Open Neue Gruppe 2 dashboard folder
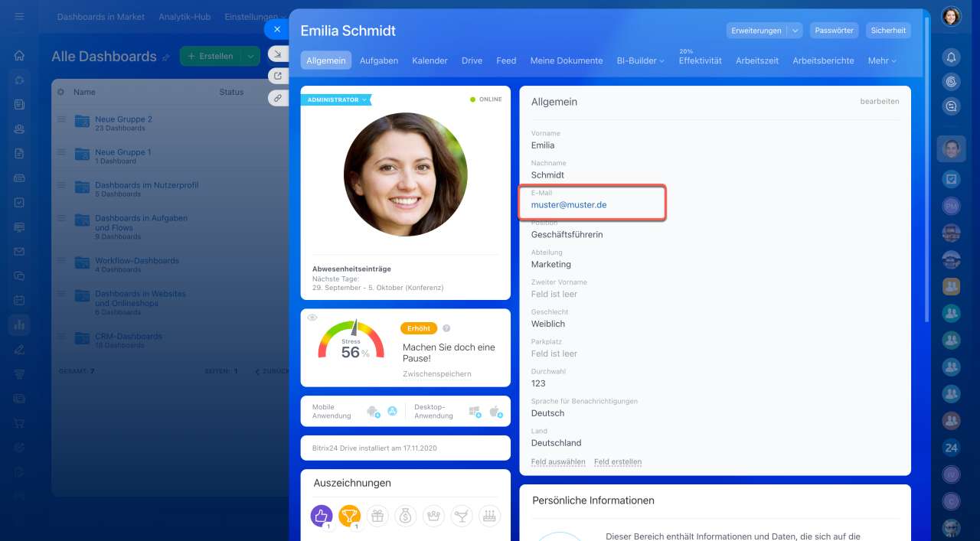The image size is (980, 541). (123, 119)
